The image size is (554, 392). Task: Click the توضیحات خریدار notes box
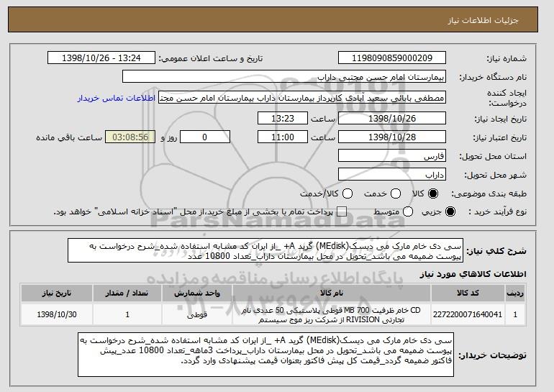[265, 355]
